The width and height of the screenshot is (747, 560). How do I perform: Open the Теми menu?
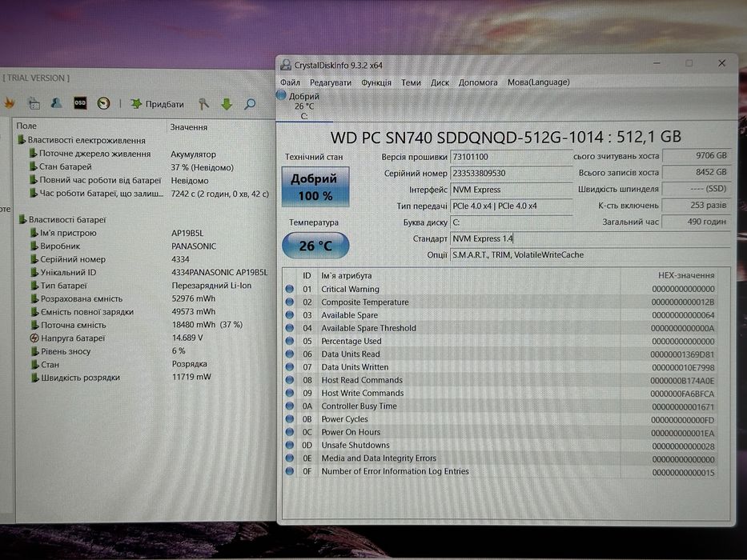411,82
